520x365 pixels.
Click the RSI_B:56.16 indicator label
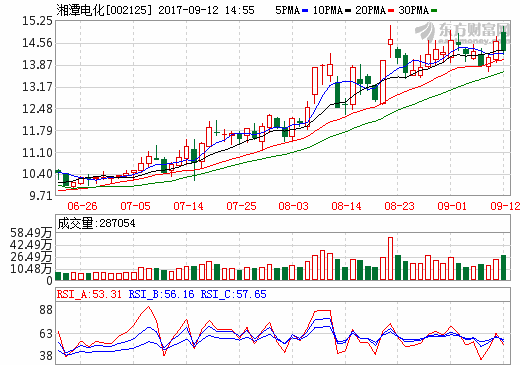click(x=161, y=294)
